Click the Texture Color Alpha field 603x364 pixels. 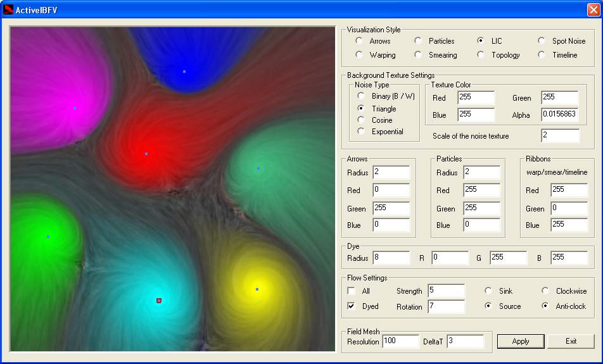point(559,115)
